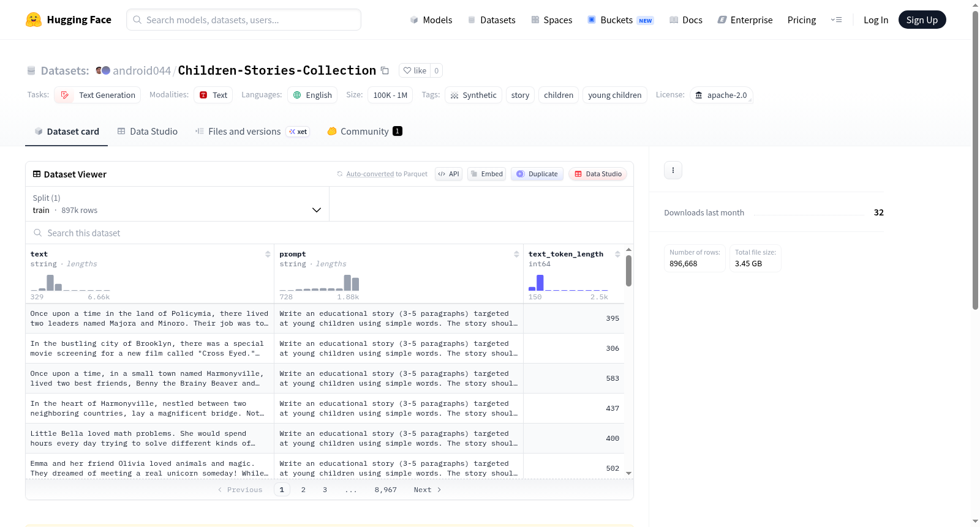Open Files and versions tab
This screenshot has width=980, height=527.
tap(252, 132)
